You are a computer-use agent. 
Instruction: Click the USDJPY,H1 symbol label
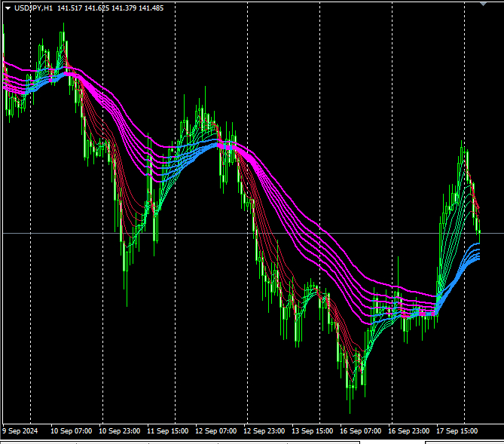point(34,8)
